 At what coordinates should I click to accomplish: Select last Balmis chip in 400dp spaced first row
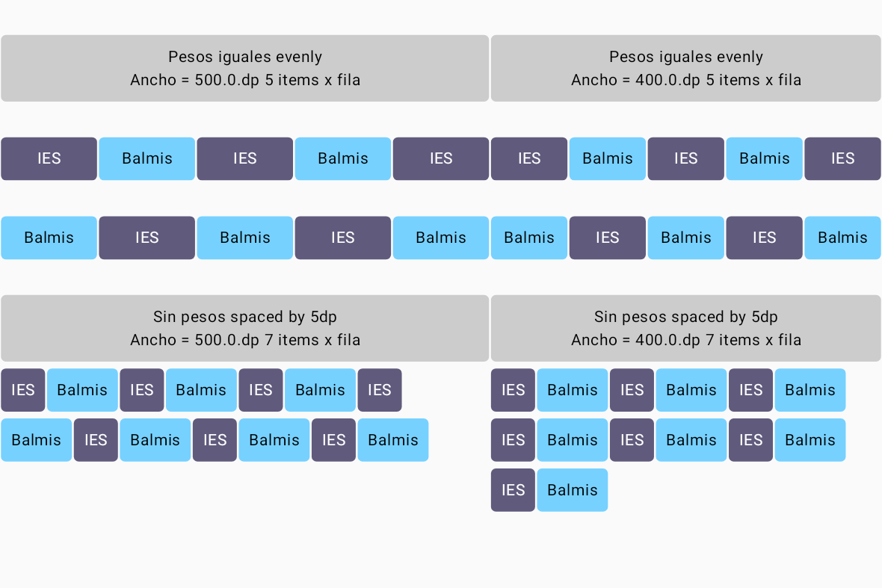809,390
